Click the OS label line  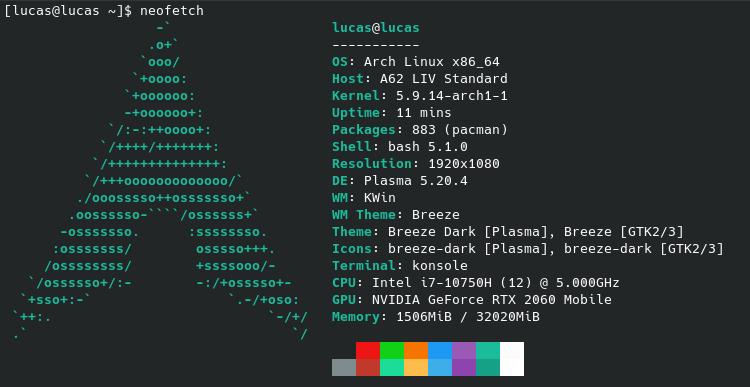[416, 62]
